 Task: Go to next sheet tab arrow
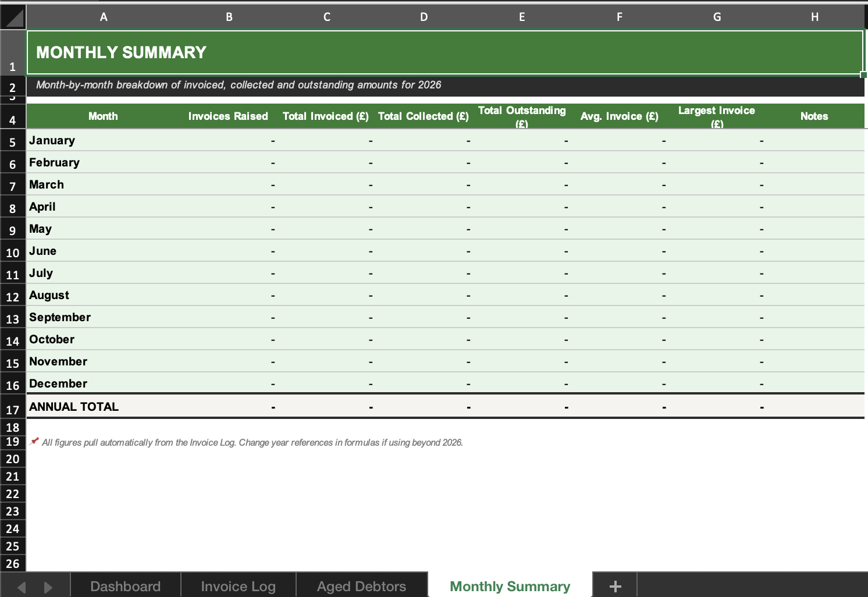(48, 587)
